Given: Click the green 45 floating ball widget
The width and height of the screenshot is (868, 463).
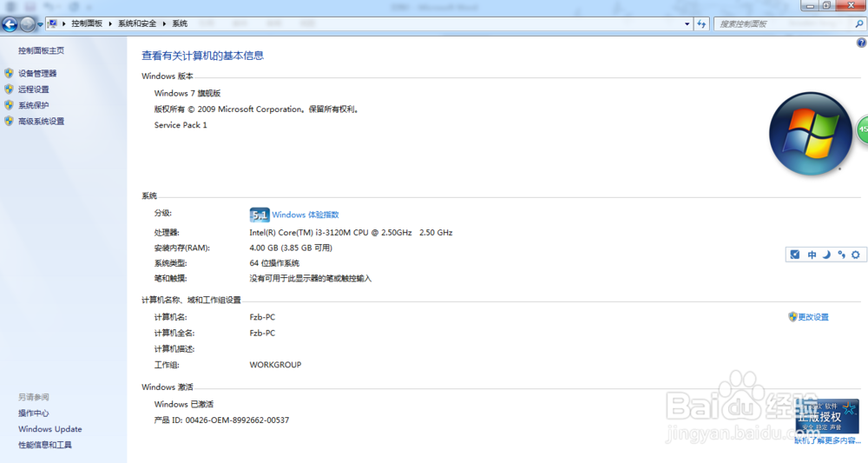Looking at the screenshot, I should [863, 129].
